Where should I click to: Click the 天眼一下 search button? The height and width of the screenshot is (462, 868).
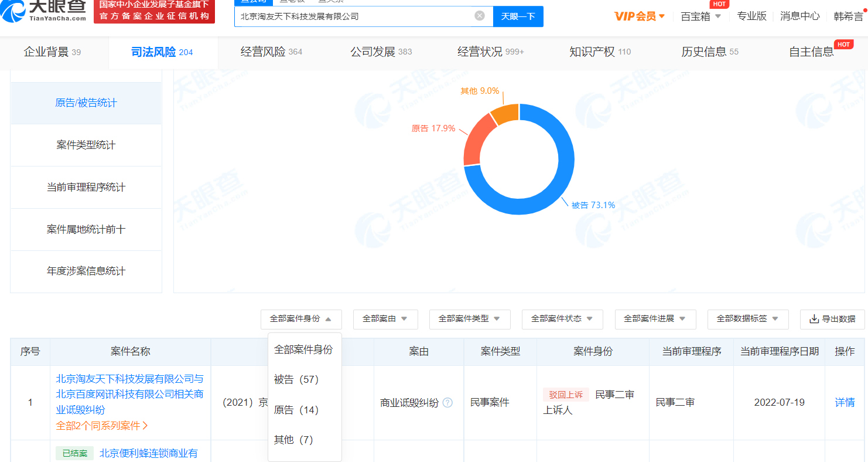[x=518, y=16]
